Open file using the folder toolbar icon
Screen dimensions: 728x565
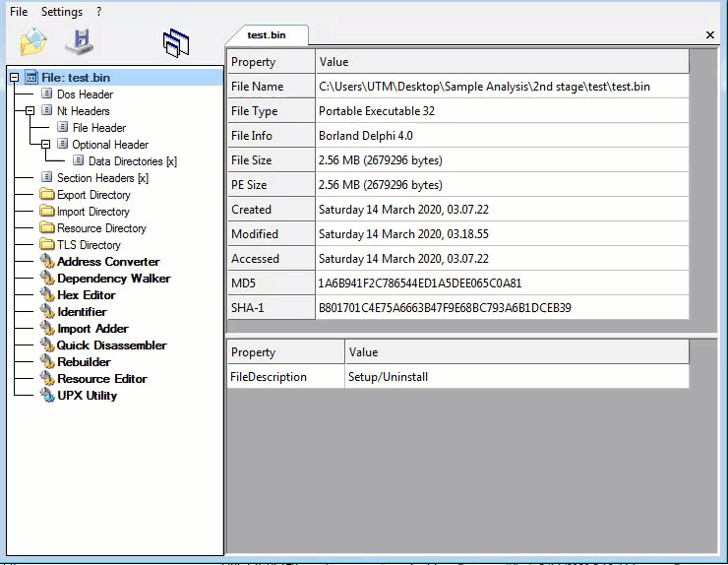[x=33, y=41]
